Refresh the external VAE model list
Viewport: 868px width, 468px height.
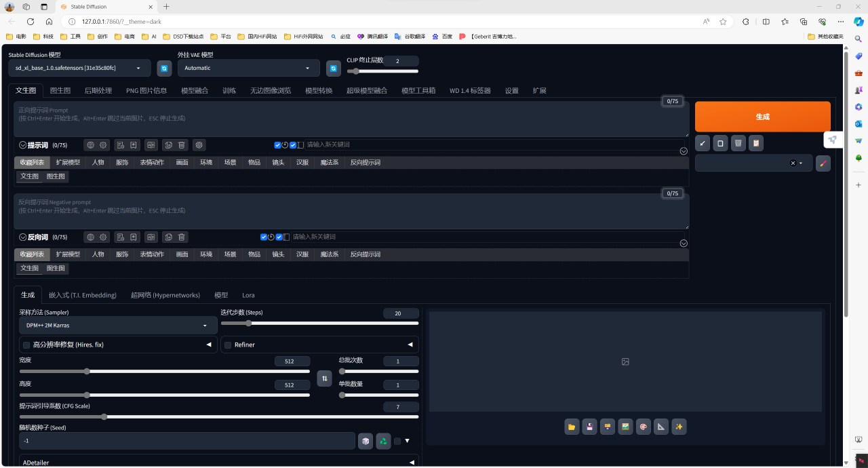click(x=333, y=68)
